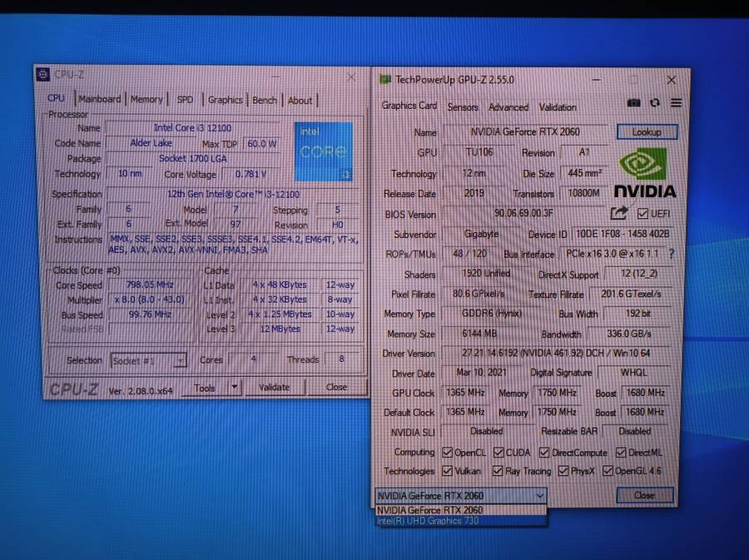
Task: Toggle the Ray Tracing checkbox
Action: coord(499,471)
